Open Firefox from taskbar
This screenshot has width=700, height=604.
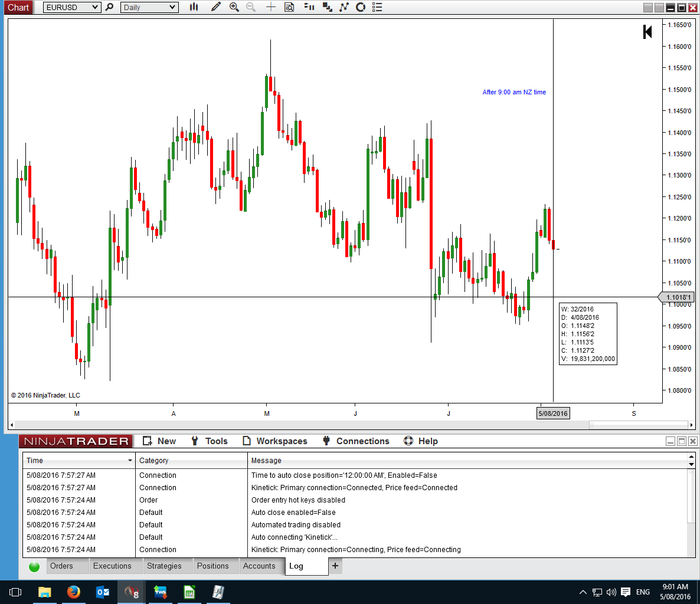click(x=73, y=592)
